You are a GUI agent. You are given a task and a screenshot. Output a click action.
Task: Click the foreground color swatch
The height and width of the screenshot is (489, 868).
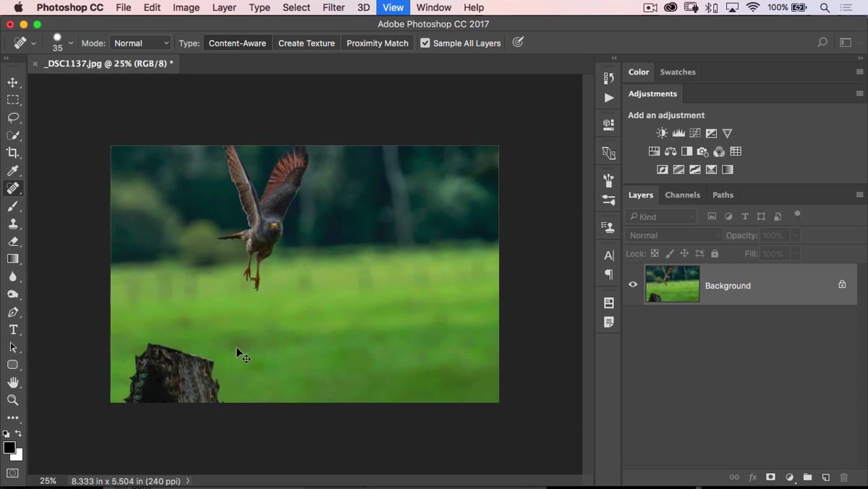tap(9, 448)
